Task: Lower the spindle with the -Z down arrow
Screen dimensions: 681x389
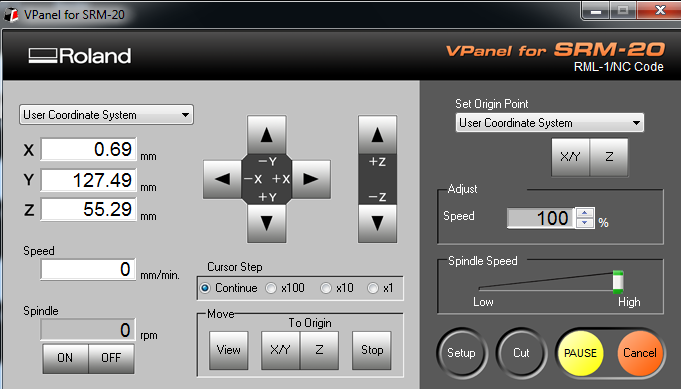Action: [377, 223]
